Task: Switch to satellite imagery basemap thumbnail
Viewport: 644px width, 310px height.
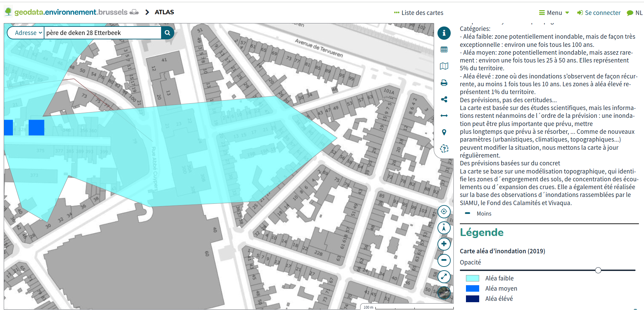Action: click(444, 292)
